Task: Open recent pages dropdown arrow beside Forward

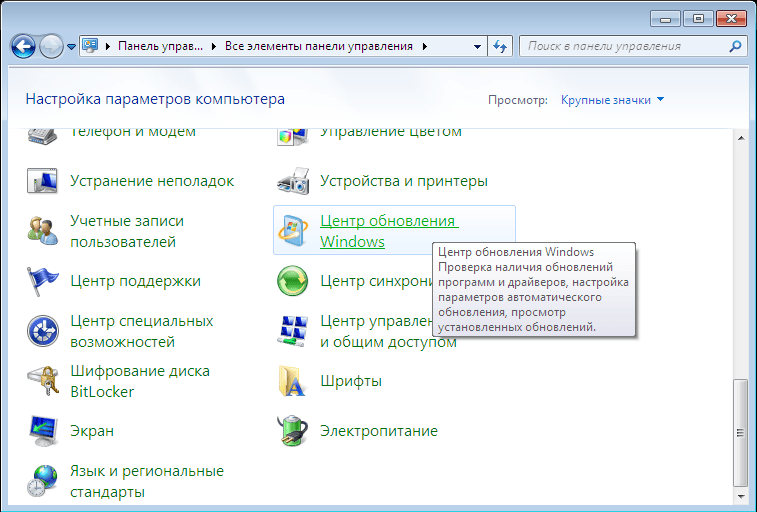Action: [71, 47]
